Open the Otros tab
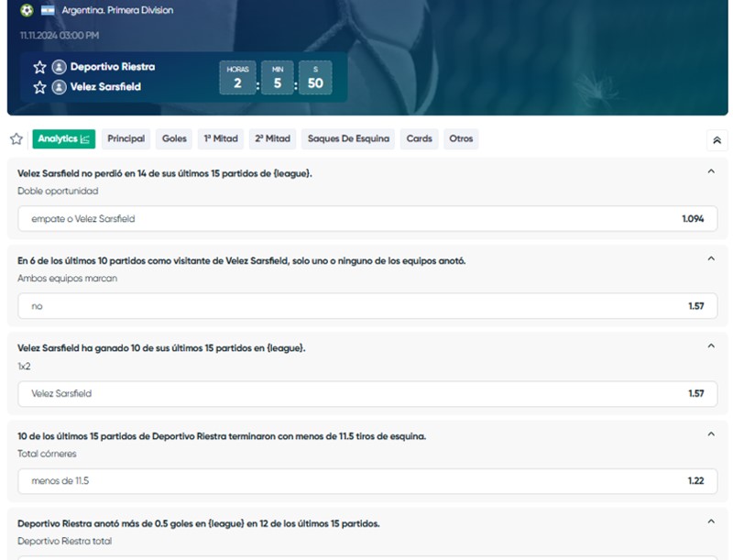The height and width of the screenshot is (560, 733). click(461, 138)
